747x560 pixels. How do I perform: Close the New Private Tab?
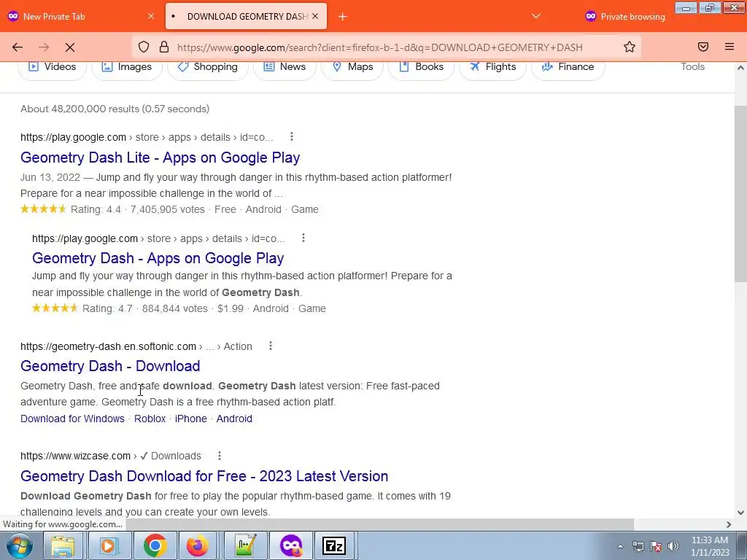point(151,16)
